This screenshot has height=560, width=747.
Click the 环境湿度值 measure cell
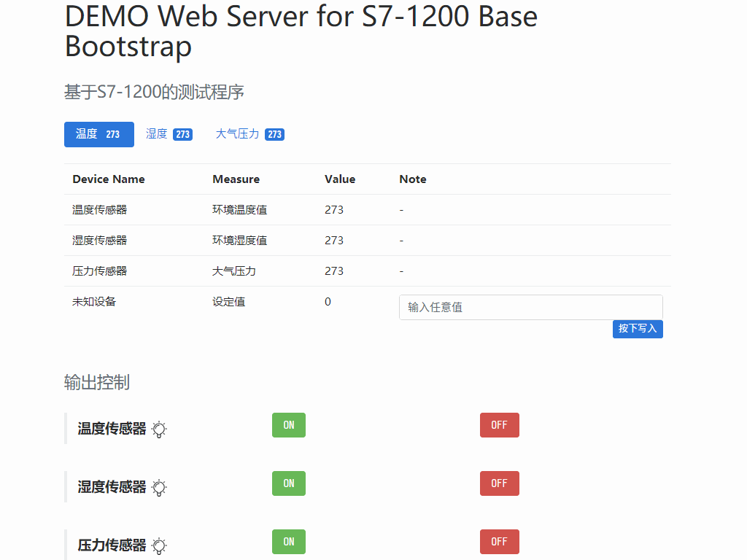(239, 241)
